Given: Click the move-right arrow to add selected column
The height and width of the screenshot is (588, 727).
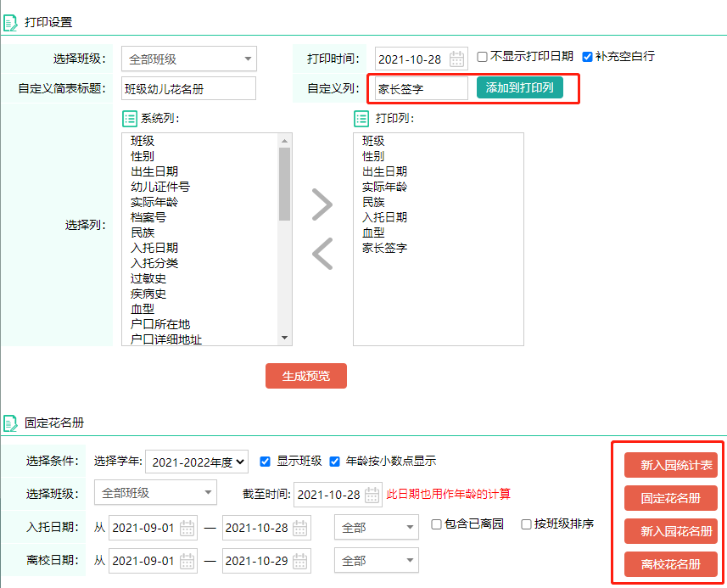Looking at the screenshot, I should coord(322,204).
